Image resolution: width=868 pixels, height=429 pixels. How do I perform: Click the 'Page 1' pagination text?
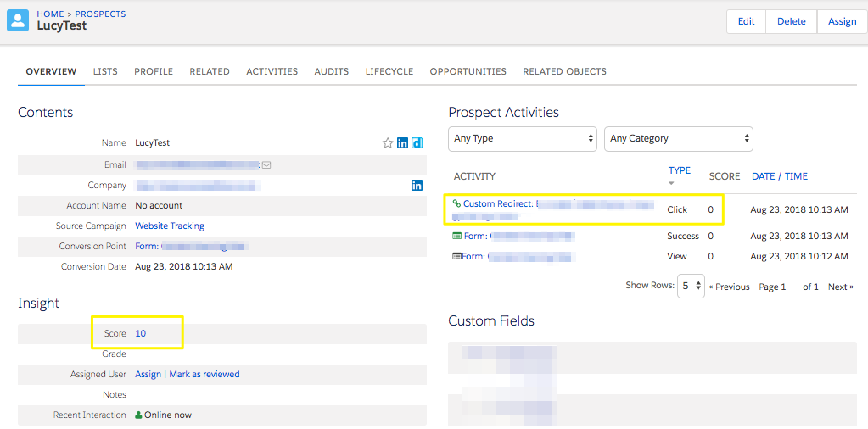tap(772, 287)
